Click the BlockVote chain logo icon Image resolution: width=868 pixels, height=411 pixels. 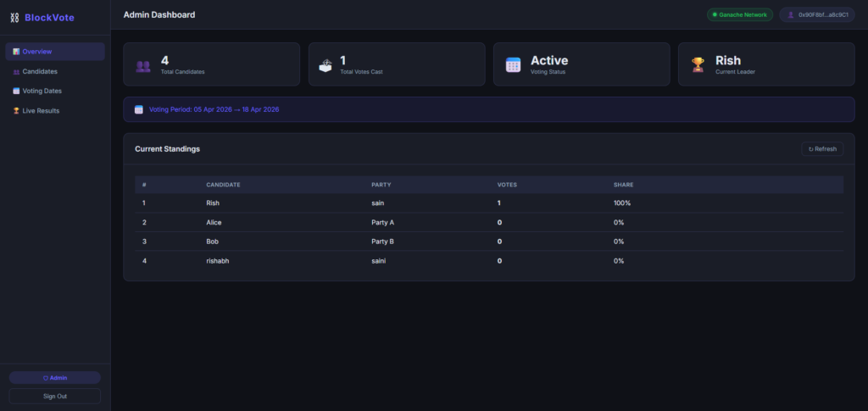[14, 17]
